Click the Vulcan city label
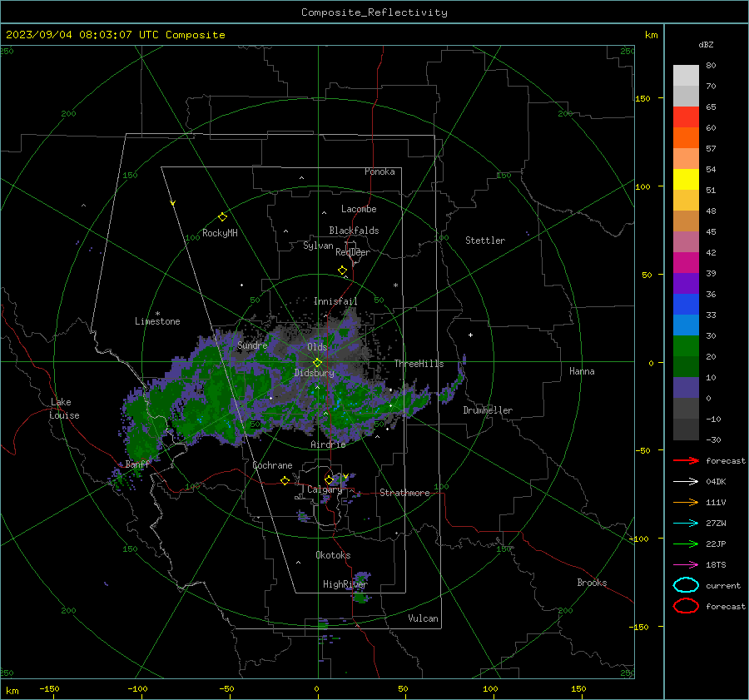 click(x=423, y=618)
